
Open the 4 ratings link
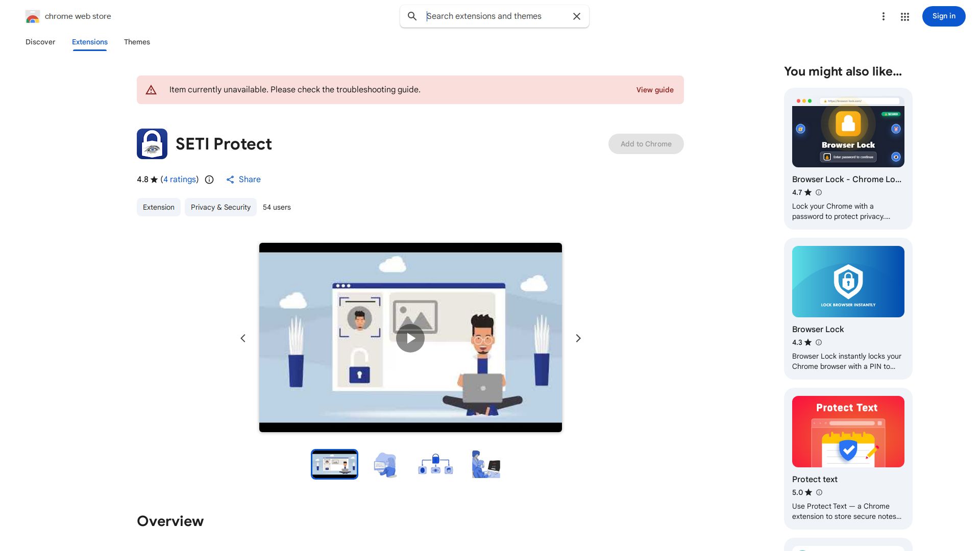179,180
